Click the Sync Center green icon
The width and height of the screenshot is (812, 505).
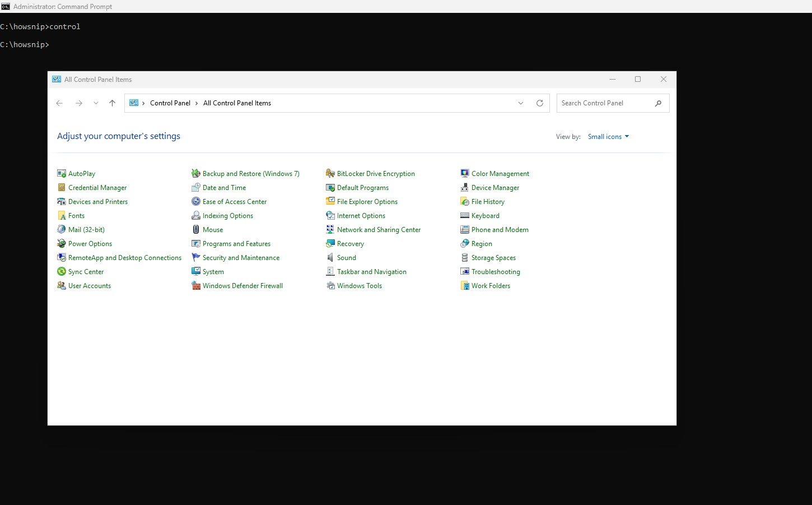[62, 272]
